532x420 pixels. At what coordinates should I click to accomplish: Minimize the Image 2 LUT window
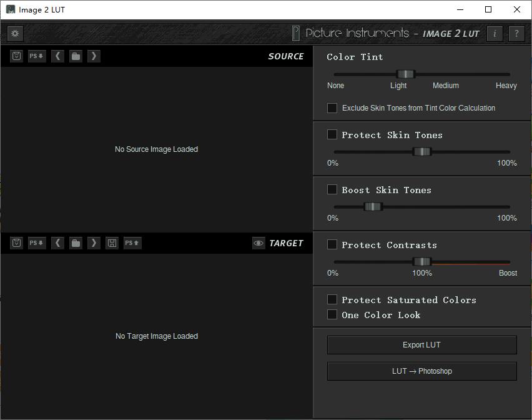(x=460, y=9)
